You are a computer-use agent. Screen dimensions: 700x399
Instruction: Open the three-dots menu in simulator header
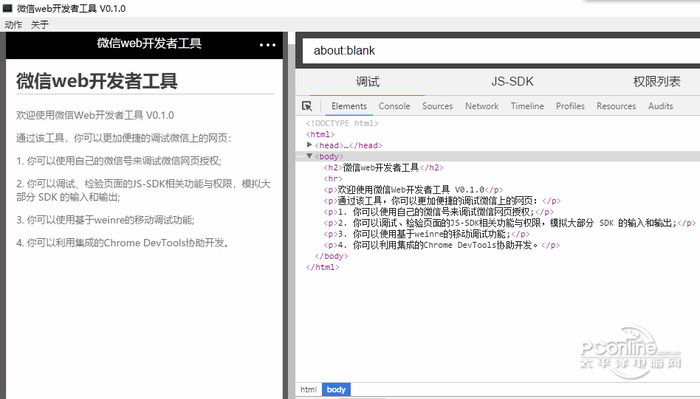pos(267,45)
